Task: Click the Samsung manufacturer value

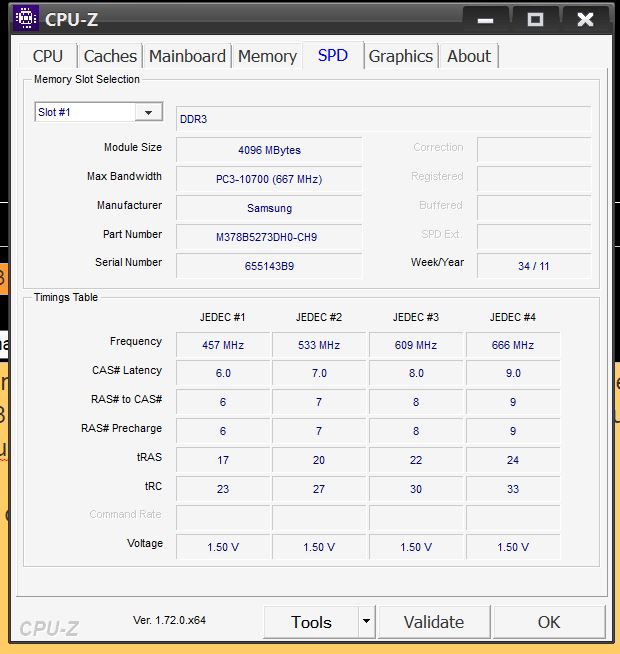Action: click(269, 208)
